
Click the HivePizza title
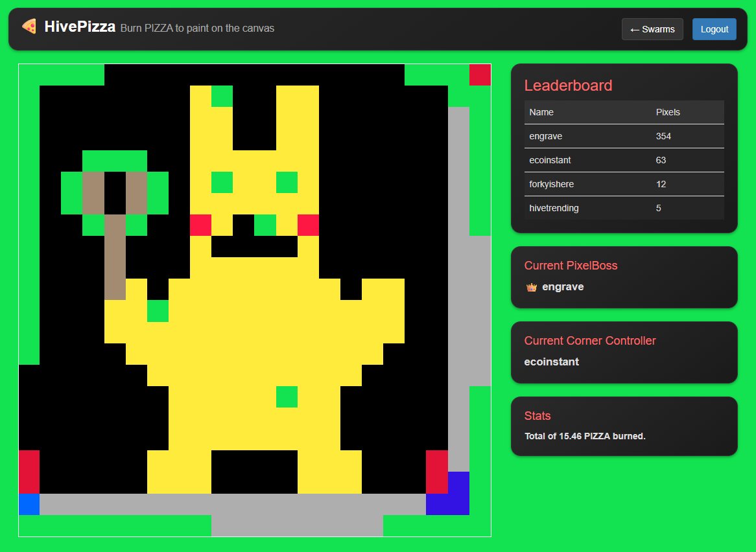pyautogui.click(x=80, y=27)
